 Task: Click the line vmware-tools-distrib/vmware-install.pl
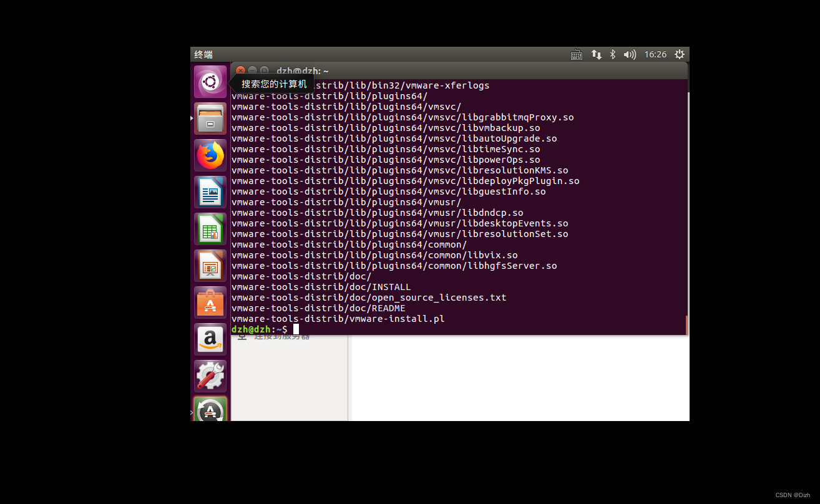click(x=338, y=319)
